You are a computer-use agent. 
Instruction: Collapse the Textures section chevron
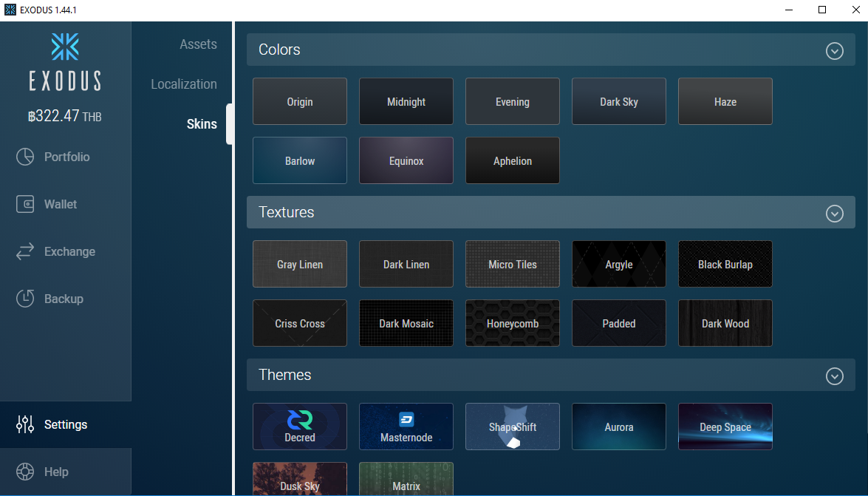pyautogui.click(x=835, y=214)
